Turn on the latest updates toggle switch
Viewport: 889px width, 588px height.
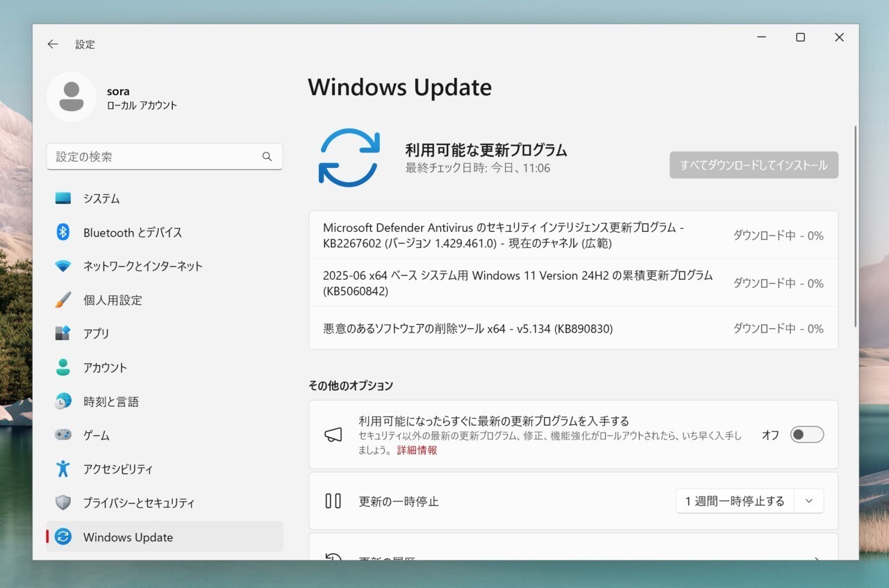tap(807, 435)
